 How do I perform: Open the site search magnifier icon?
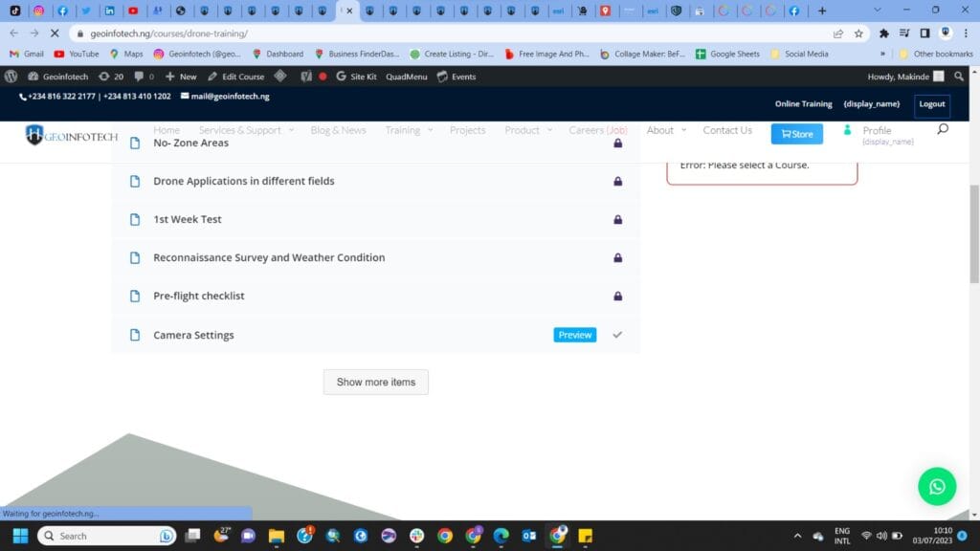click(x=944, y=129)
